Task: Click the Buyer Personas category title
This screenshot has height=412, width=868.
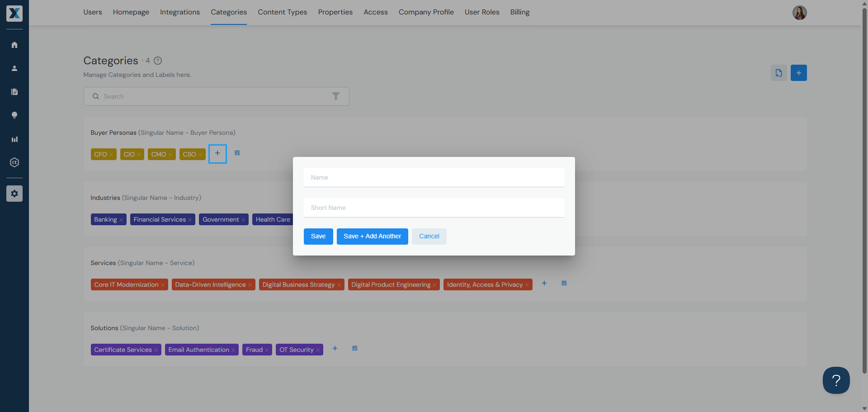Action: coord(113,133)
